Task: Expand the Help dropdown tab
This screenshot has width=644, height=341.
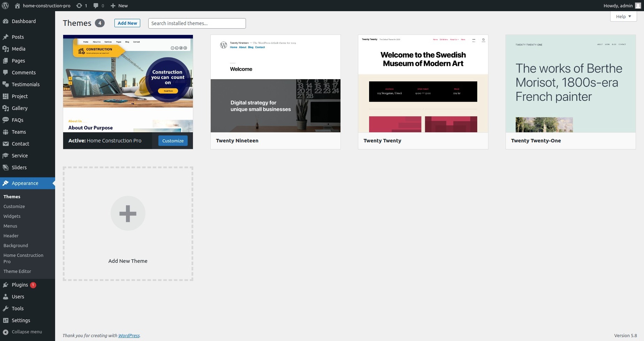Action: [623, 16]
